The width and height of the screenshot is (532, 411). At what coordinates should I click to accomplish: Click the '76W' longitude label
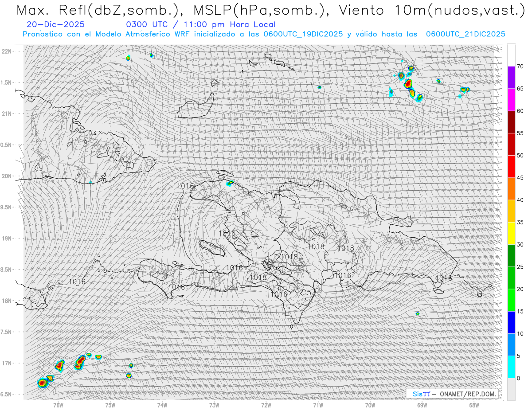click(x=58, y=405)
